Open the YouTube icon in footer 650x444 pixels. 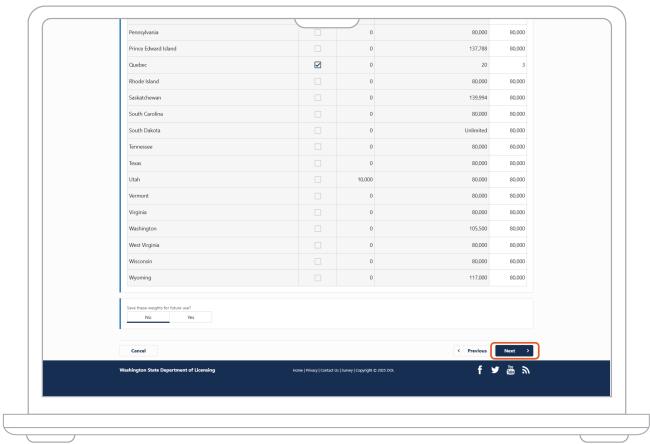click(x=511, y=370)
